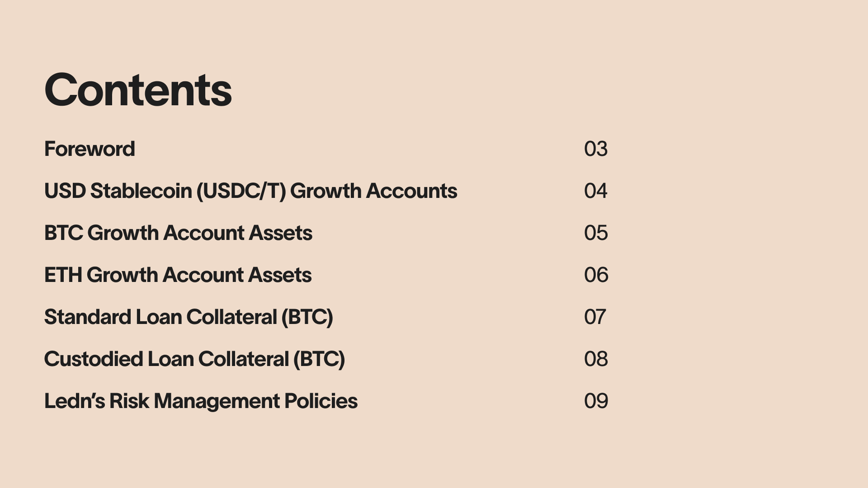Image resolution: width=868 pixels, height=488 pixels.
Task: Click page number 04
Action: pyautogui.click(x=596, y=191)
